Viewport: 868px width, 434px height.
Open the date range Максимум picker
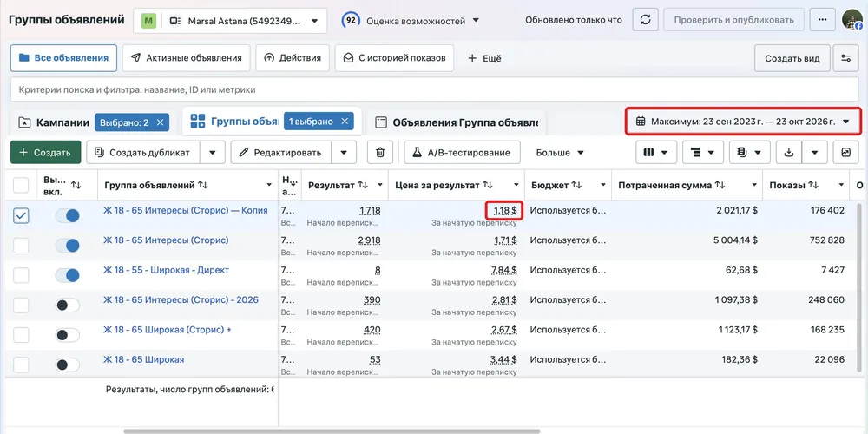click(x=743, y=122)
